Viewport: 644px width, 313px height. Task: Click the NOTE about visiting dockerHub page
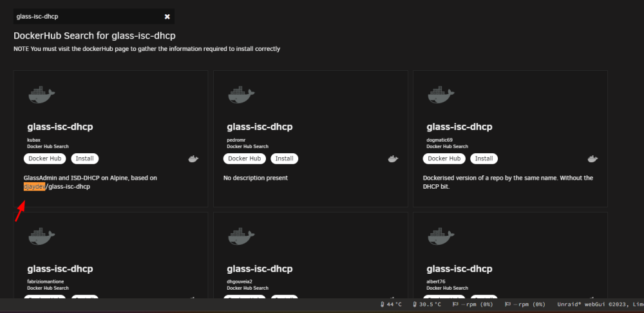click(x=147, y=49)
